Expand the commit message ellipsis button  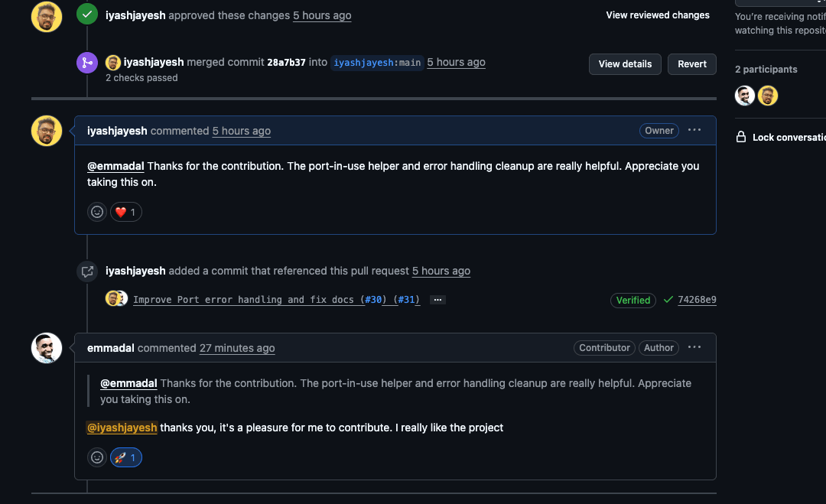coord(437,300)
